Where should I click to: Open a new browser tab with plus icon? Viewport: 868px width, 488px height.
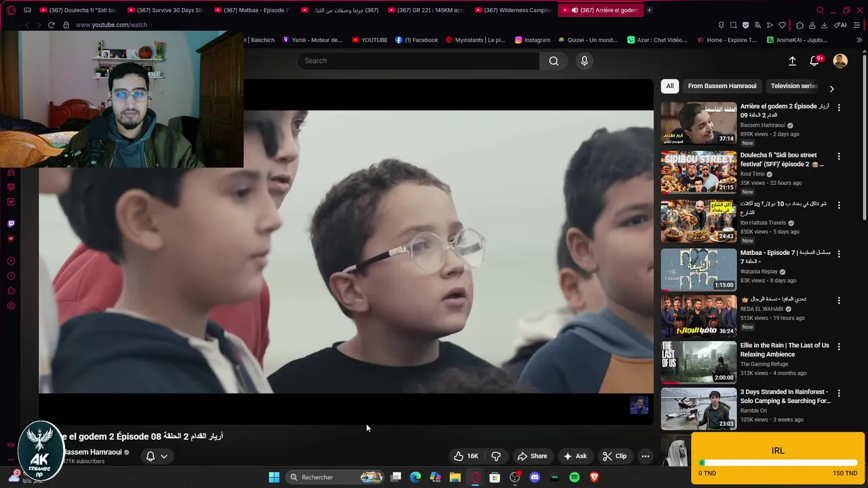point(649,10)
